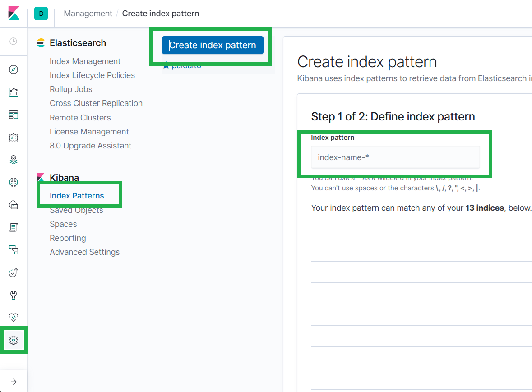Click the 13 indices text
This screenshot has height=392, width=532.
coord(485,208)
